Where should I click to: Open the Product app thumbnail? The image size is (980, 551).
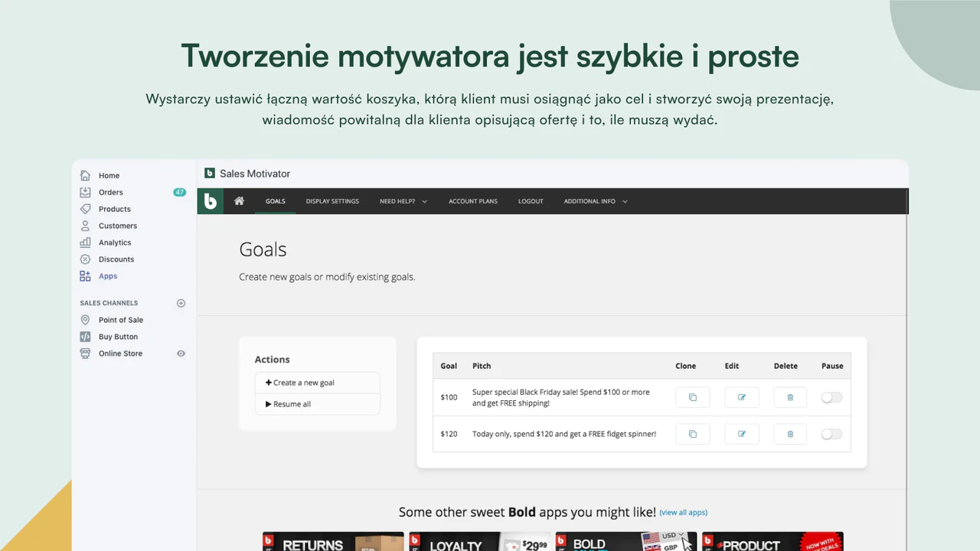click(x=773, y=542)
